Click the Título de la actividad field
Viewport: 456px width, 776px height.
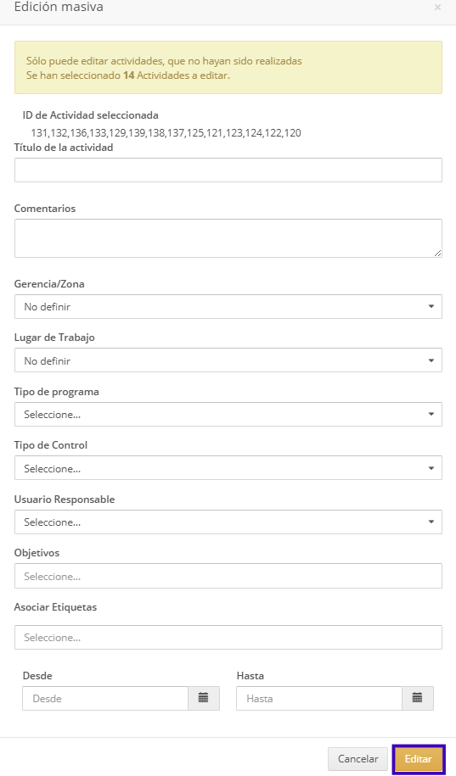[228, 170]
